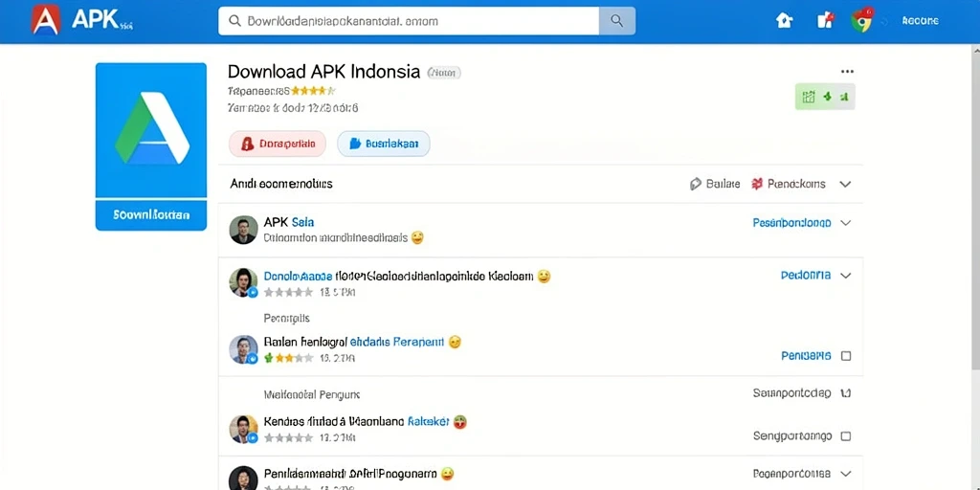
Task: Click the blue Busriakaan button
Action: (384, 144)
